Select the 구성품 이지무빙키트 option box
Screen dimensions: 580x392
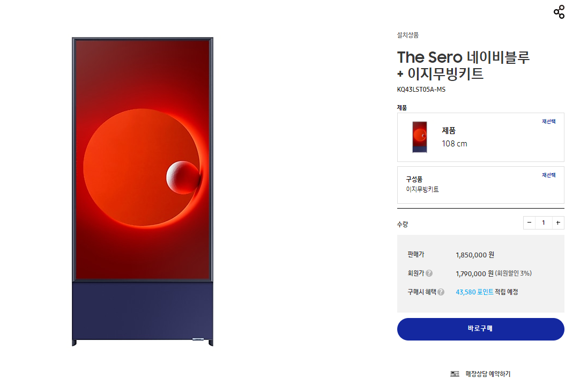480,184
